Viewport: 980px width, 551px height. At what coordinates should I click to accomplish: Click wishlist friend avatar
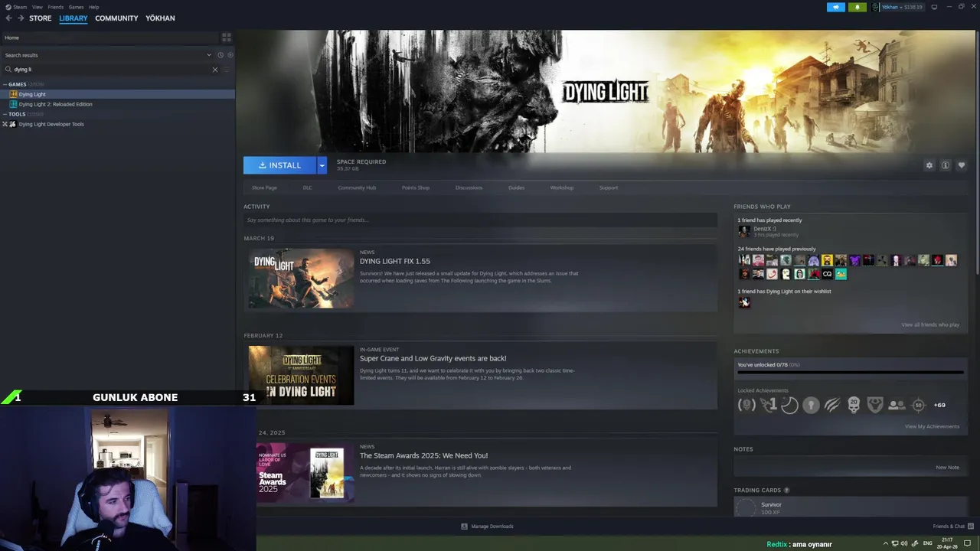coord(743,302)
